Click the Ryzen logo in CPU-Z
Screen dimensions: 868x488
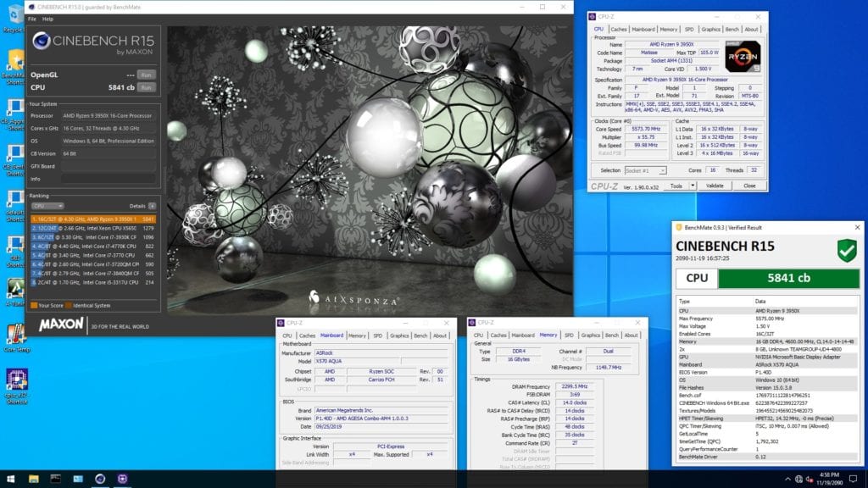[743, 56]
